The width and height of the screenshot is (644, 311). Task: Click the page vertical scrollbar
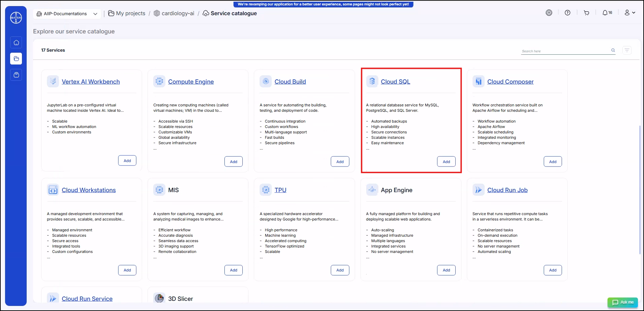coord(640,190)
